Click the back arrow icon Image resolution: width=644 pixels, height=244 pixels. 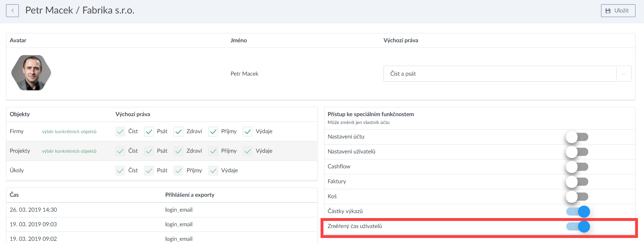[x=12, y=11]
